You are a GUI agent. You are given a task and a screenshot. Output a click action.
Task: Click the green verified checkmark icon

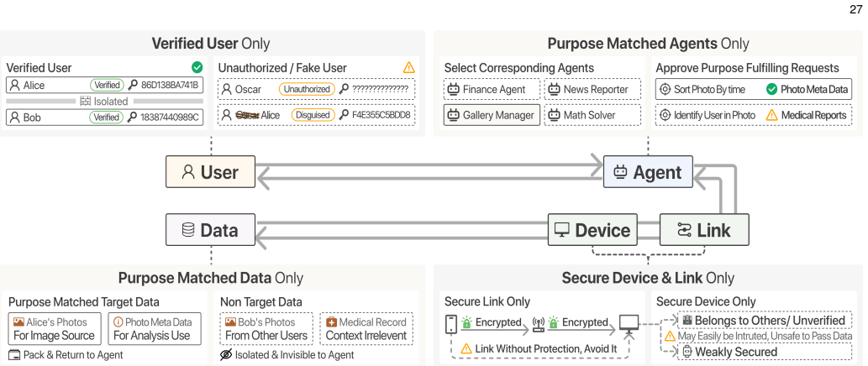[x=197, y=67]
